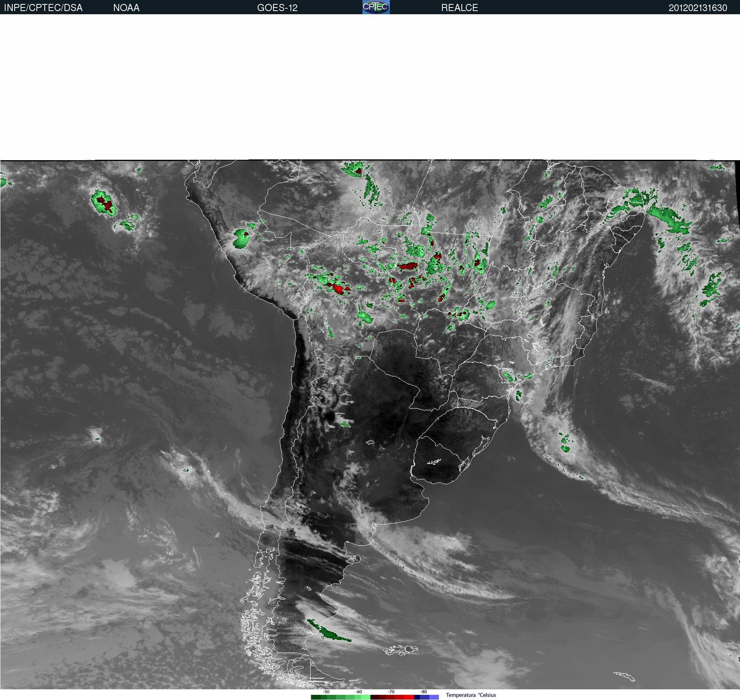Click the 201202131630 timestamp

click(698, 8)
